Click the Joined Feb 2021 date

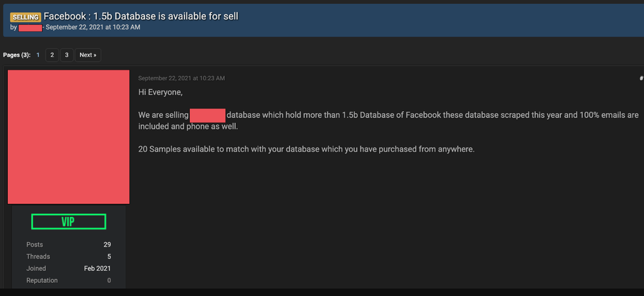(97, 268)
